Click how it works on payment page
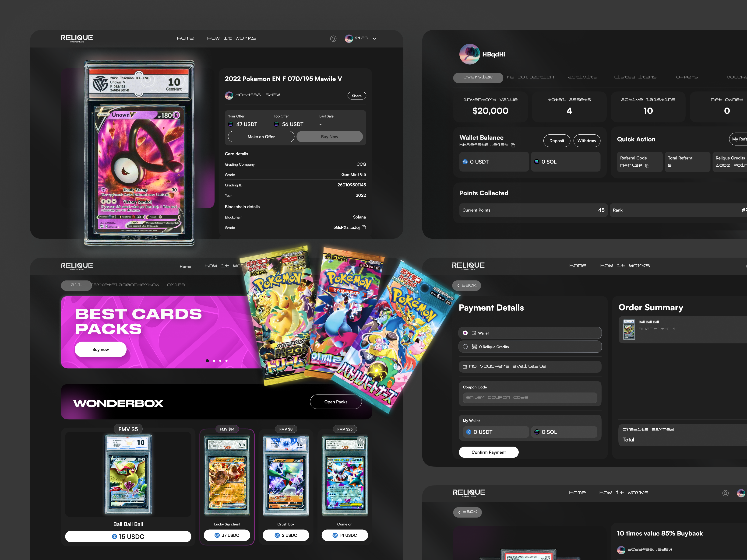This screenshot has width=747, height=560. tap(625, 266)
